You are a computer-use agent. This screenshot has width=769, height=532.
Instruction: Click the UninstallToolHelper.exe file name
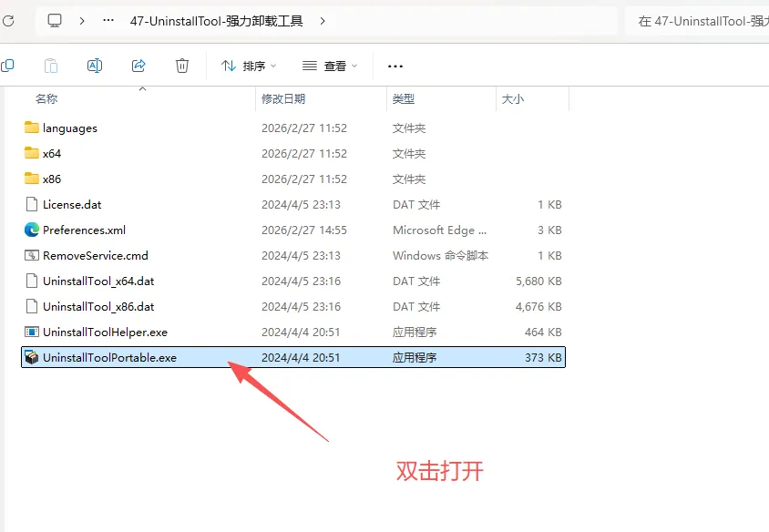pyautogui.click(x=105, y=332)
